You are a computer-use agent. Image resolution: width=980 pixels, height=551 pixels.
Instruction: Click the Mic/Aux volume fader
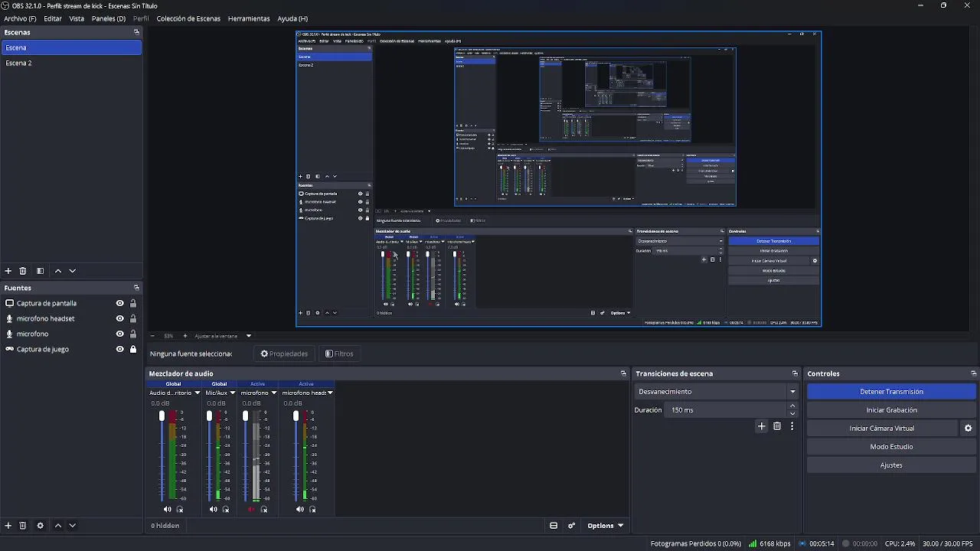tap(209, 416)
